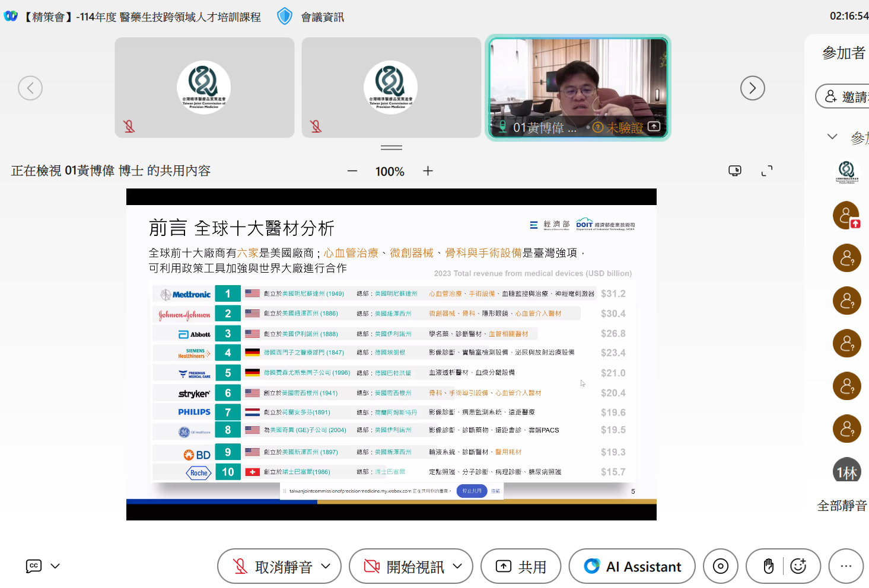Click the Webex logo icon
The width and height of the screenshot is (869, 588).
click(11, 16)
